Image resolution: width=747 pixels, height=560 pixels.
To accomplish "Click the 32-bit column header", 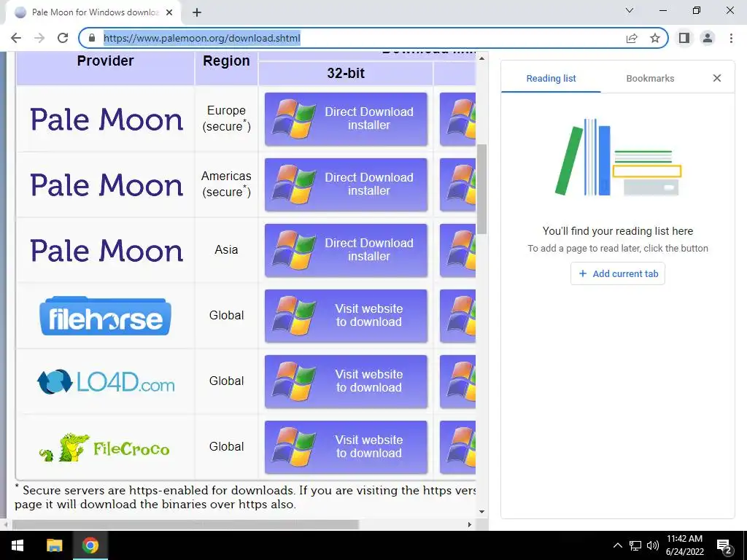I will tap(346, 74).
